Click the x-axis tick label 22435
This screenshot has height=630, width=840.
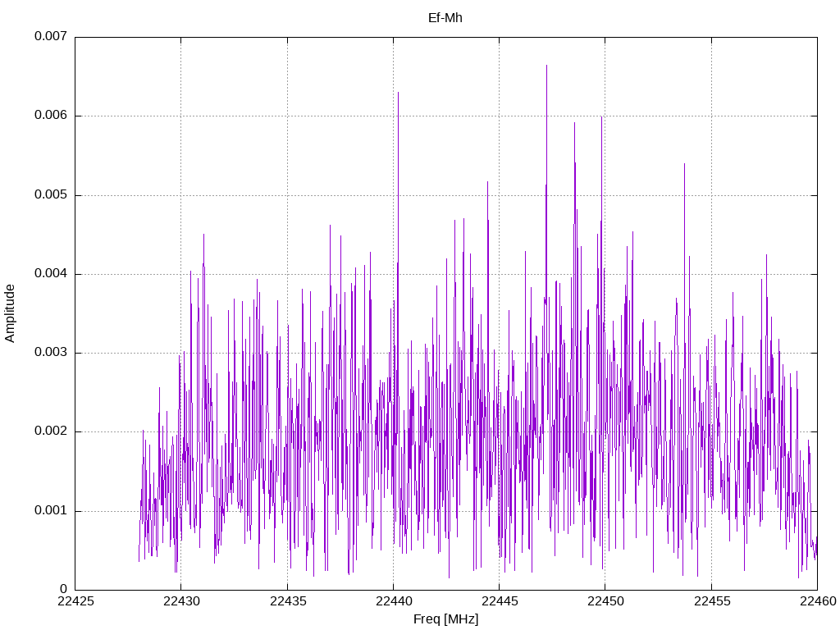click(x=288, y=601)
